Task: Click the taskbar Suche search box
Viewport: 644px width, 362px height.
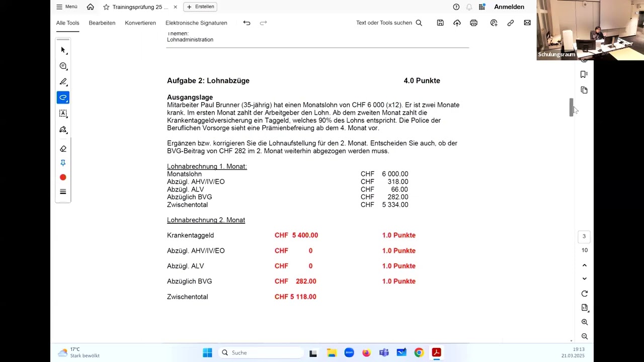Action: 260,352
